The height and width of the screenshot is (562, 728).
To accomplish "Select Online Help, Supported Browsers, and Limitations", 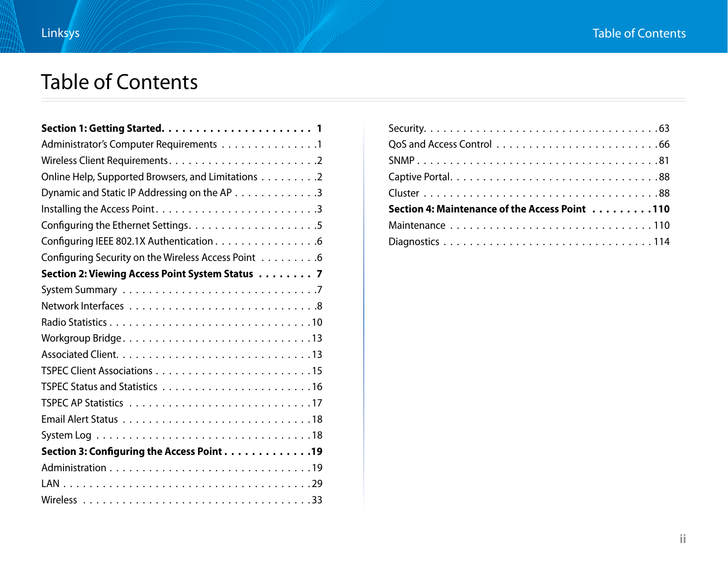I will 182,177.
